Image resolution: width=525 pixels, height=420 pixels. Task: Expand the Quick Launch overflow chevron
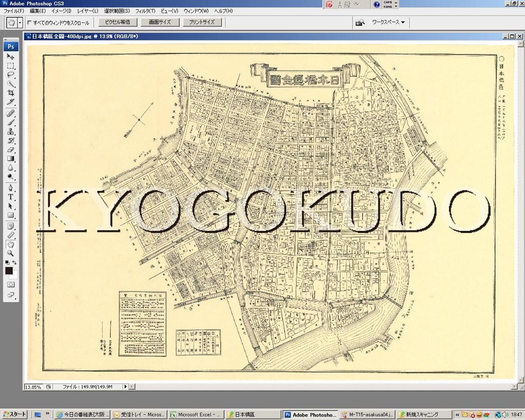tap(47, 414)
